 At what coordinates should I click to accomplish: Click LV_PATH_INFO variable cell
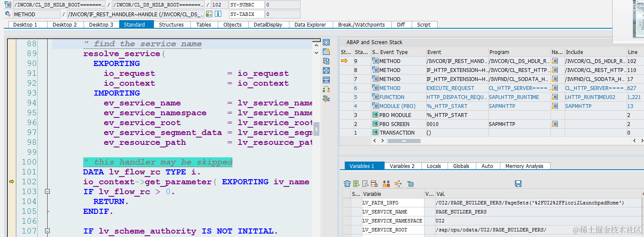(x=393, y=203)
